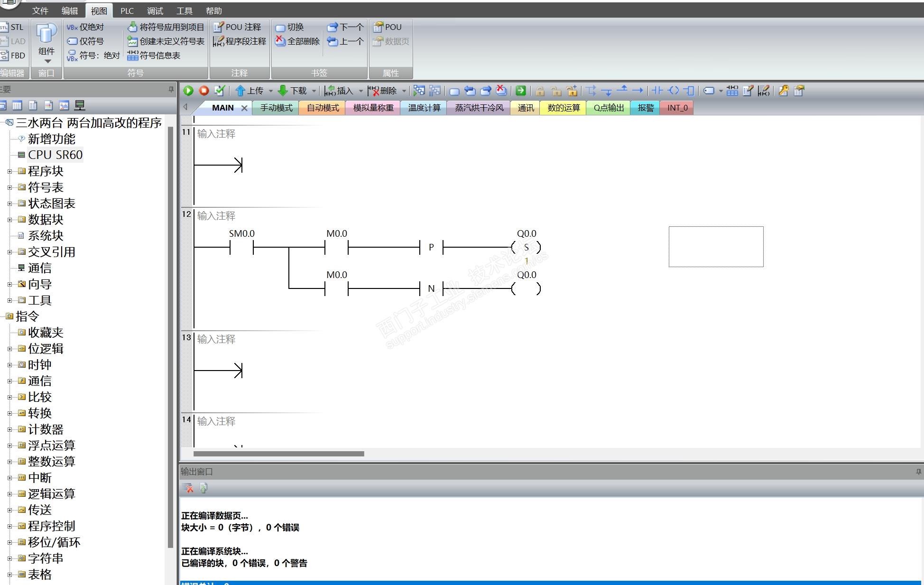
Task: Open the 下载 dropdown arrow
Action: (314, 91)
